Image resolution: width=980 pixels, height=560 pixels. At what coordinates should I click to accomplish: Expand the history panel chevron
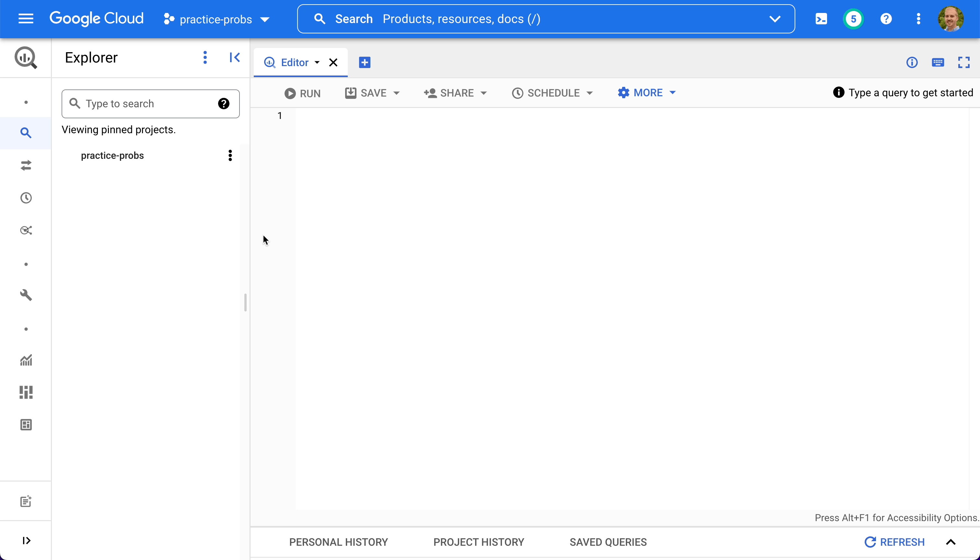pos(951,542)
